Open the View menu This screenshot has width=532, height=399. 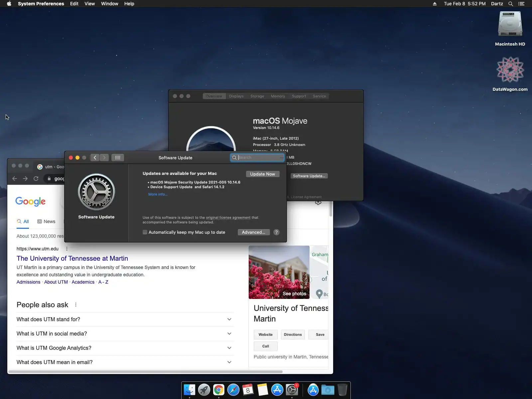coord(89,4)
